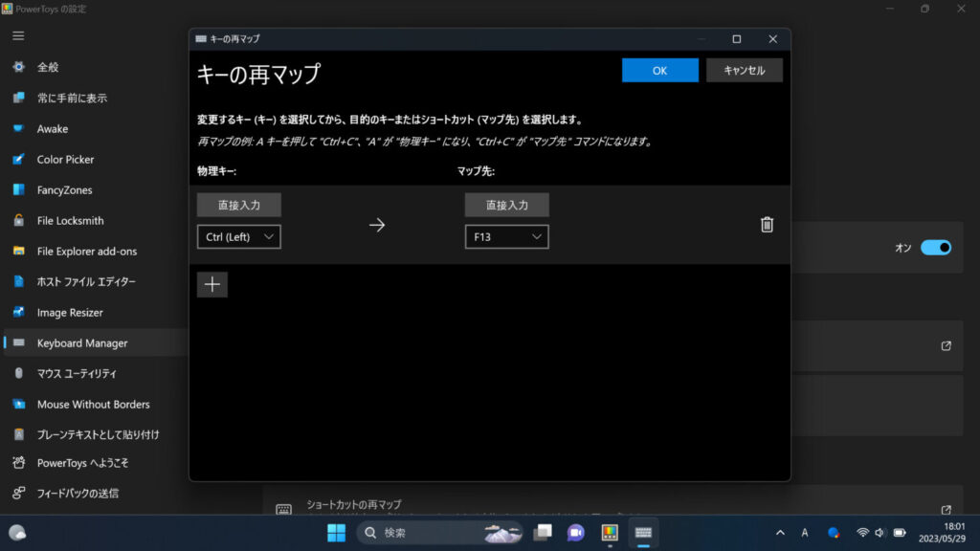Click the 常に手前に表示 sidebar icon
Screen dimensions: 980x551
click(19, 98)
